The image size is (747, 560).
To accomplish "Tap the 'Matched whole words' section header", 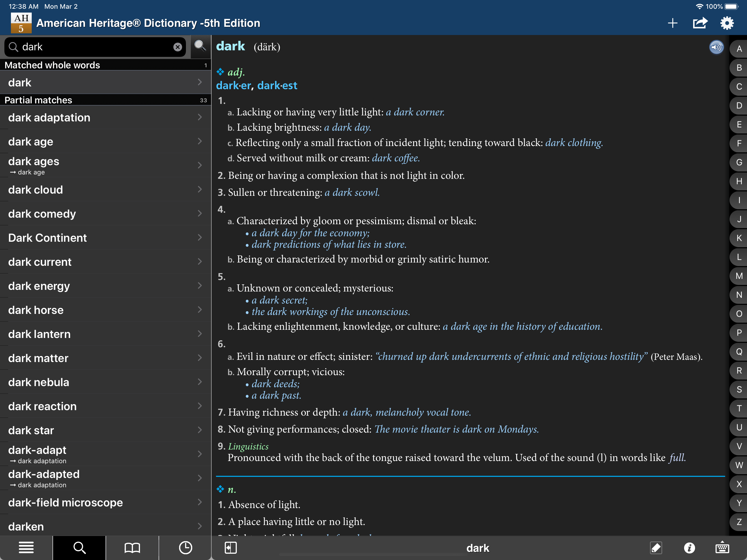I will pos(105,65).
